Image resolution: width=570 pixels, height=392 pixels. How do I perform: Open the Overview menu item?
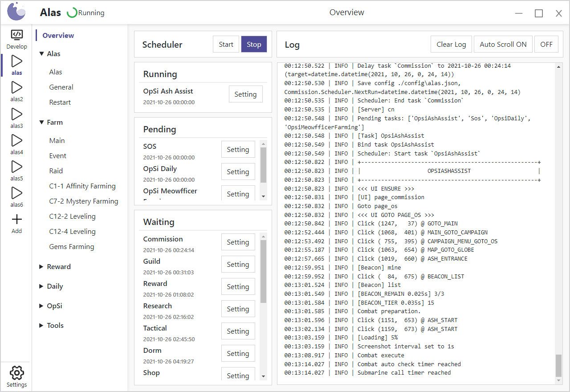tap(58, 36)
